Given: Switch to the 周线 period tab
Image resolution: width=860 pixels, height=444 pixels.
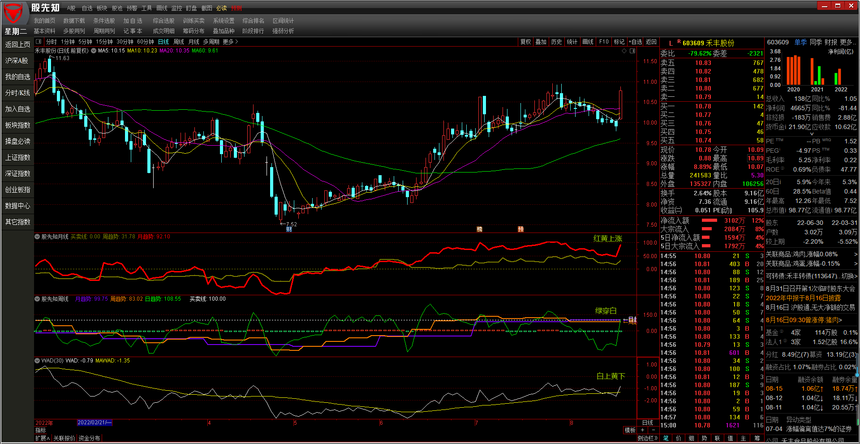Looking at the screenshot, I should click(x=179, y=42).
